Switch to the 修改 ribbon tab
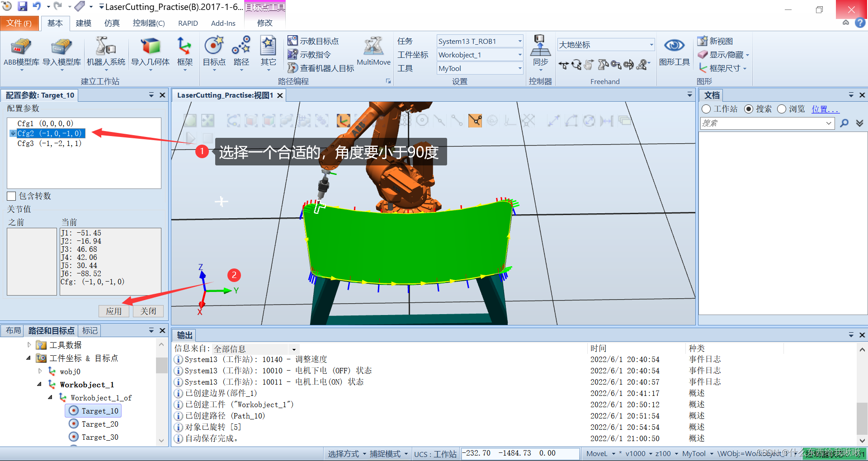Viewport: 868px width, 461px height. pos(265,23)
